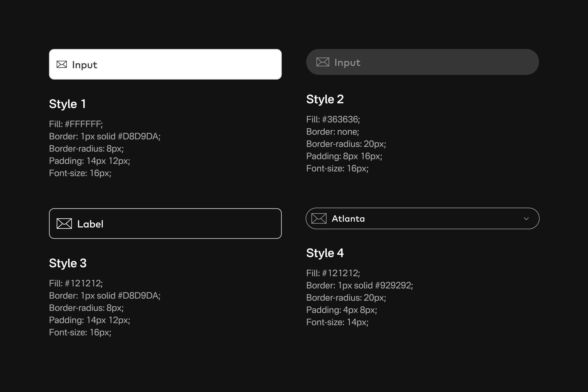Click the Style 1 heading
Image resolution: width=588 pixels, height=392 pixels.
(x=68, y=104)
